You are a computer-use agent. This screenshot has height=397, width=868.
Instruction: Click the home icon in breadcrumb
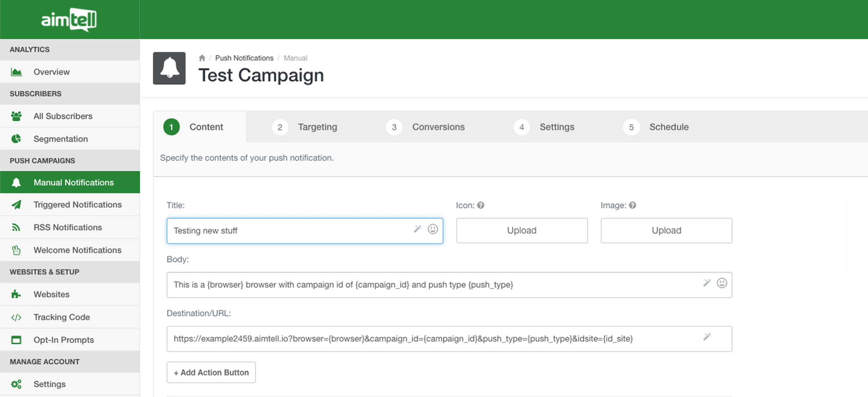[202, 58]
